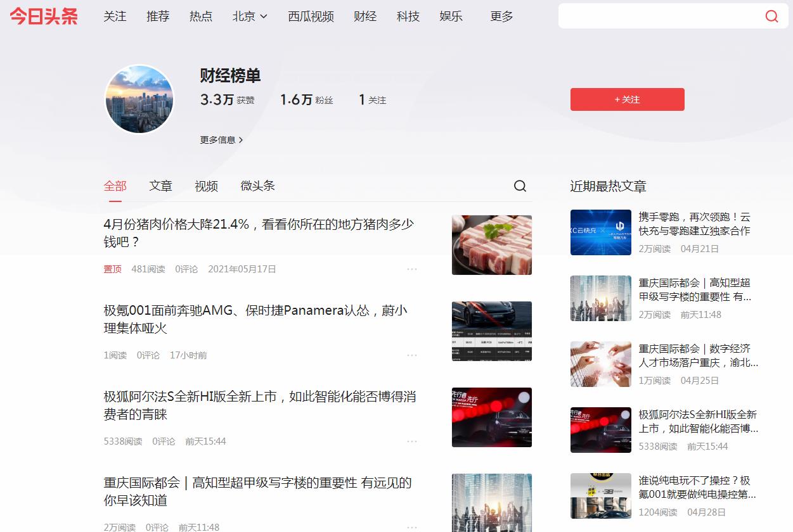
Task: Open 西瓜视频 in the top navigation
Action: pyautogui.click(x=311, y=16)
